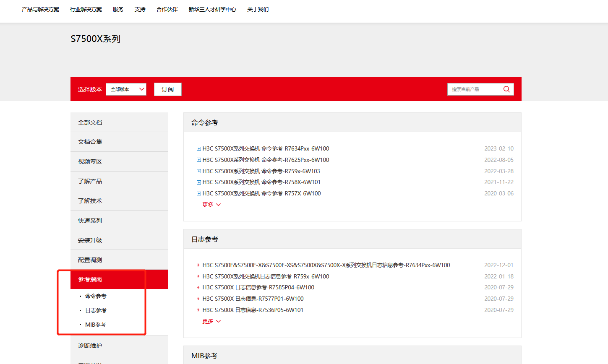Screen dimensions: 608x364
Task: Click the date 2023-02-10
Action: point(499,148)
